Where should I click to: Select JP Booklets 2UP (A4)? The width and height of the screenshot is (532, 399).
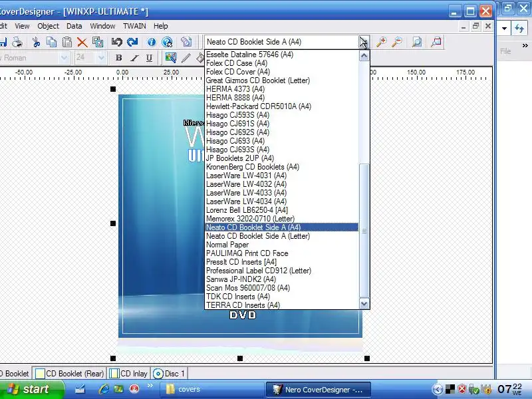[x=239, y=158]
